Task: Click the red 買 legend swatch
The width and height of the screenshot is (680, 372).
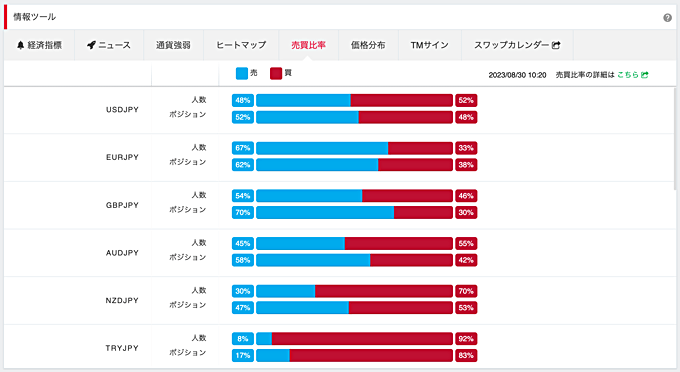Action: click(x=276, y=73)
